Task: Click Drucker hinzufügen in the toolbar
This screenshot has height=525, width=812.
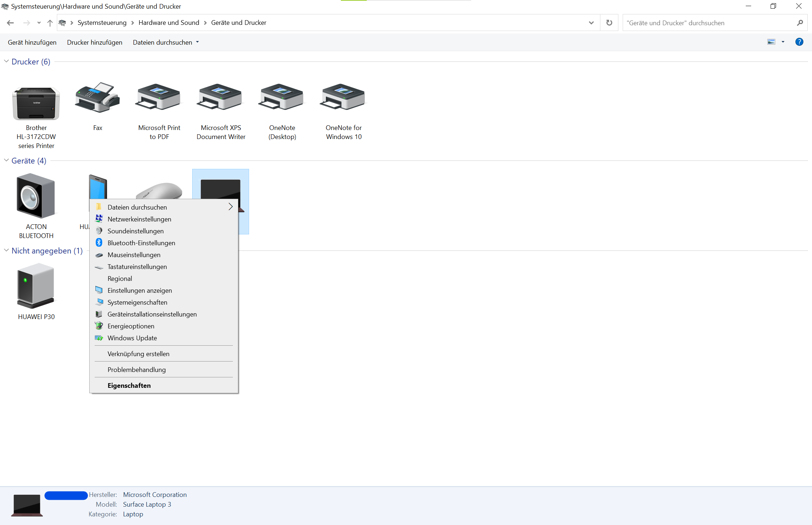Action: 95,42
